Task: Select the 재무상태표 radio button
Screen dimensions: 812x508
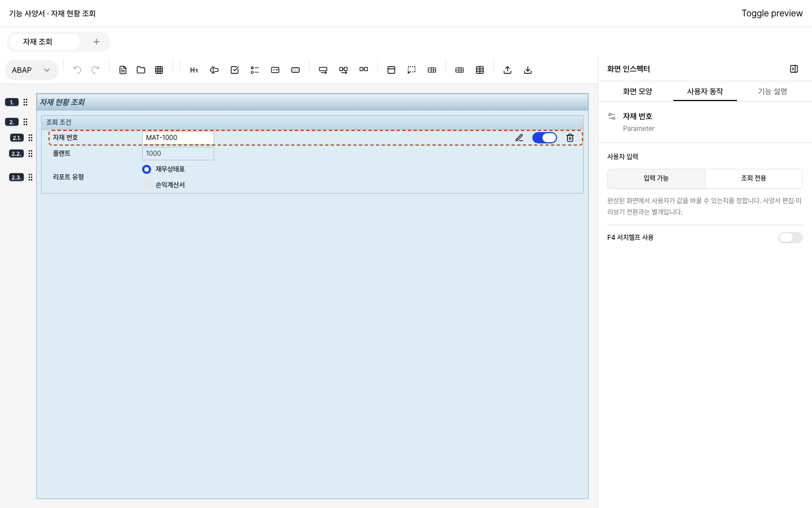Action: tap(147, 169)
